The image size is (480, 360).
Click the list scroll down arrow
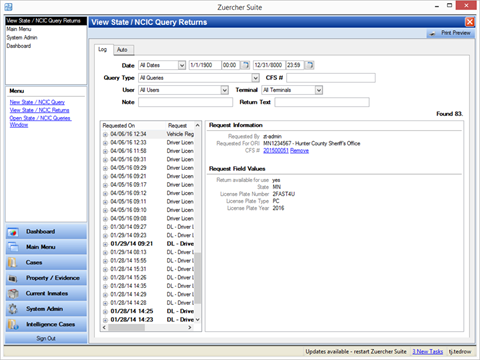click(198, 319)
